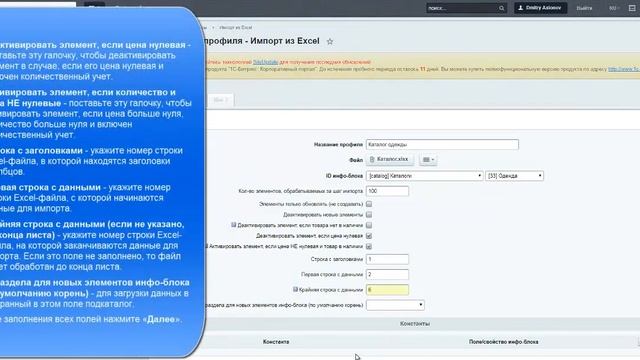This screenshot has height=360, width=640.
Task: Click the 'Константа' column header
Action: point(276,342)
